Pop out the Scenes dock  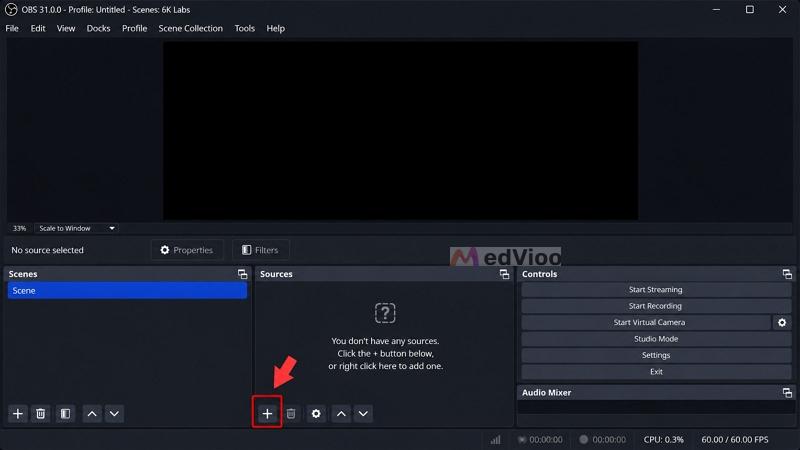(242, 274)
